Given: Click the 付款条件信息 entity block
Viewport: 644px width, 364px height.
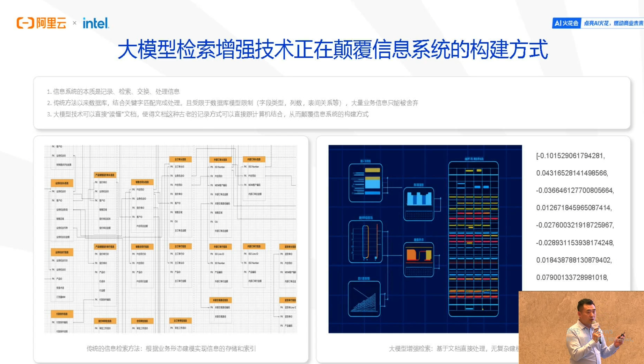Looking at the screenshot, I should (63, 314).
